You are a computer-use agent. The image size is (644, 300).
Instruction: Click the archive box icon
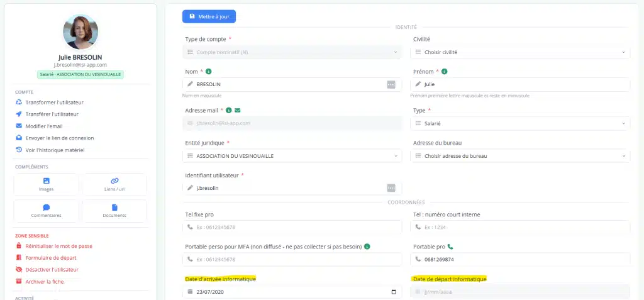pos(18,282)
